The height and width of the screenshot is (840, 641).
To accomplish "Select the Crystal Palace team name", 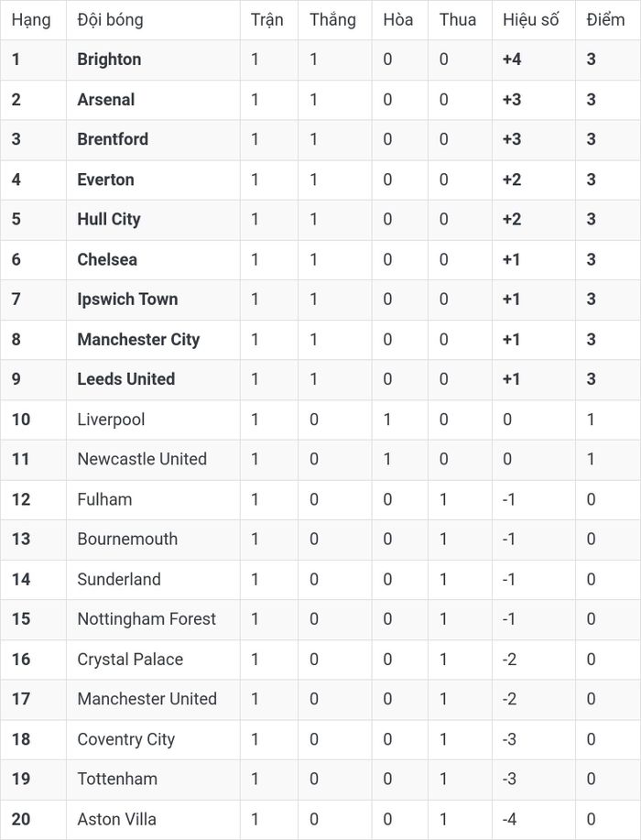I will (130, 660).
